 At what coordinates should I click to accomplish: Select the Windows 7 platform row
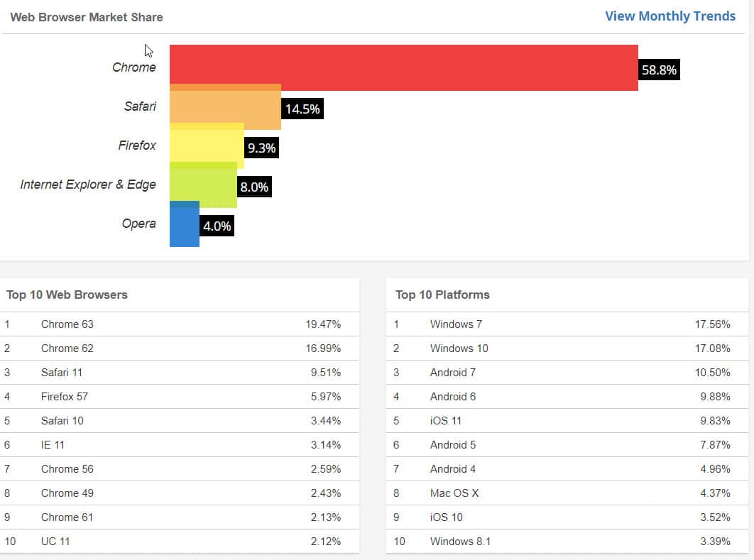tap(455, 324)
